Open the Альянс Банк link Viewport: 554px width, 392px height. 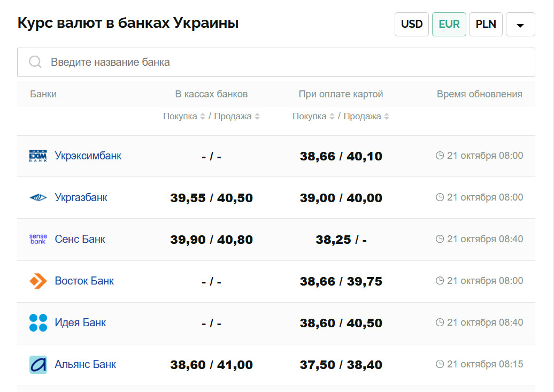tap(85, 364)
